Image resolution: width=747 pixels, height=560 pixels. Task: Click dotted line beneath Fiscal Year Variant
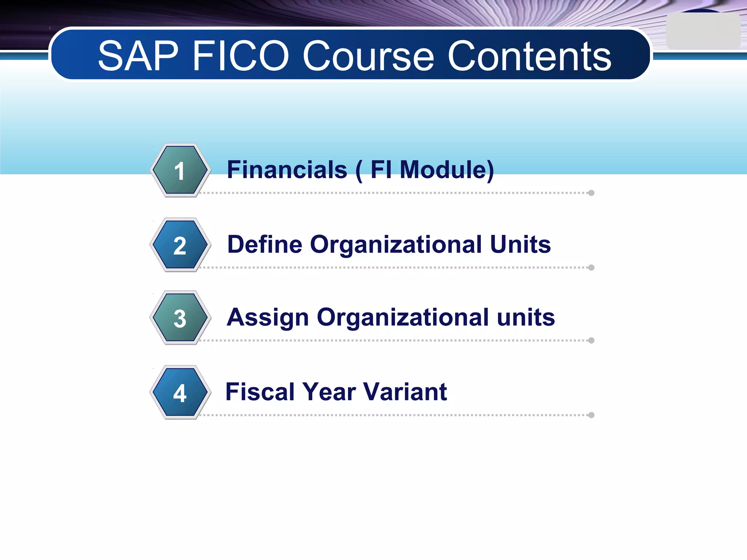point(394,415)
